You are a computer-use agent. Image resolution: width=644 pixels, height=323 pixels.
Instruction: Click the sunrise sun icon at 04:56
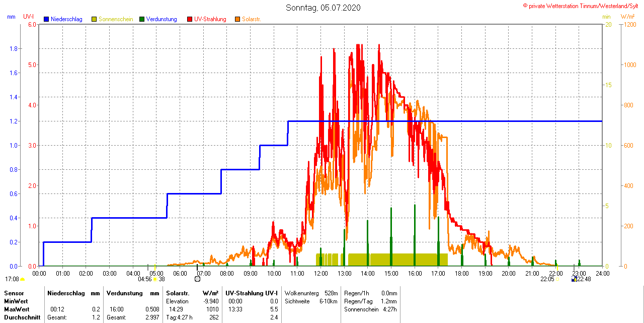click(x=155, y=279)
